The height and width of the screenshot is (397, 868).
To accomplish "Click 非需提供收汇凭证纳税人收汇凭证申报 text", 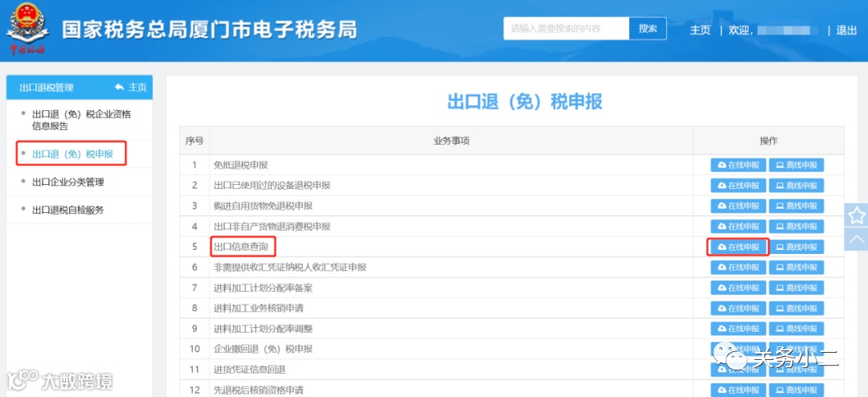I will tap(290, 268).
